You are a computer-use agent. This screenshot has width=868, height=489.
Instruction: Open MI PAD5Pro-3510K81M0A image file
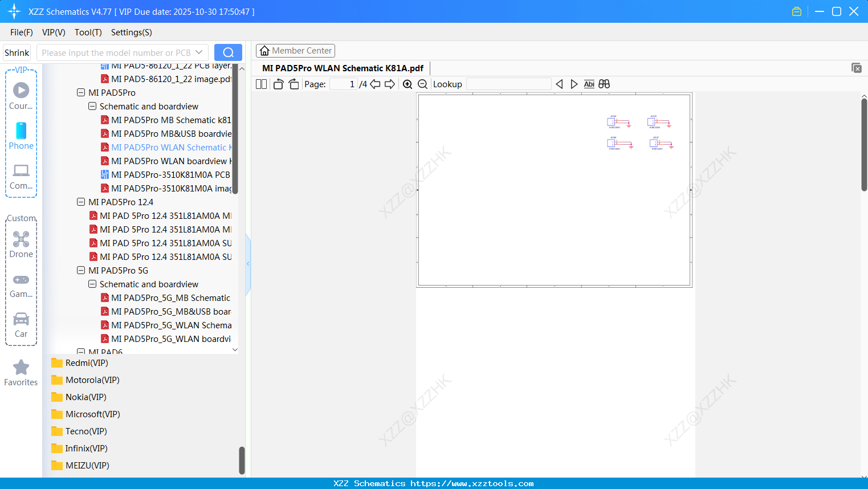click(166, 188)
